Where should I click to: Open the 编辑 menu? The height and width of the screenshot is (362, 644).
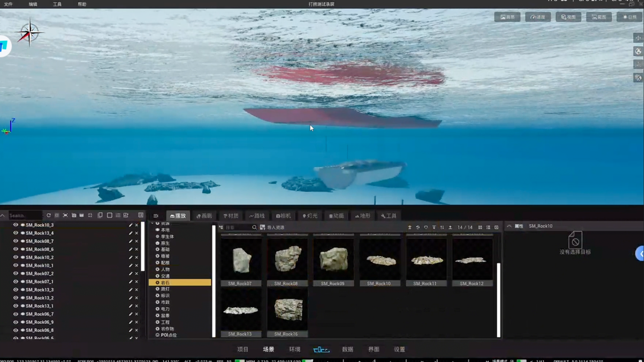[x=33, y=4]
